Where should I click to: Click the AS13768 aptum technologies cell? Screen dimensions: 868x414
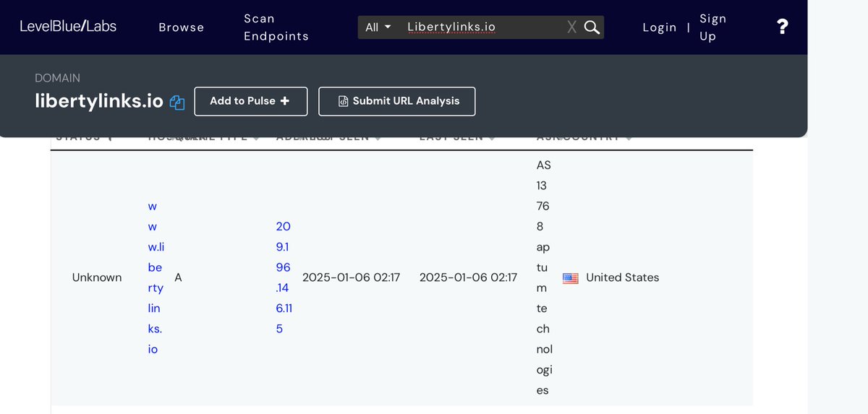(x=542, y=277)
